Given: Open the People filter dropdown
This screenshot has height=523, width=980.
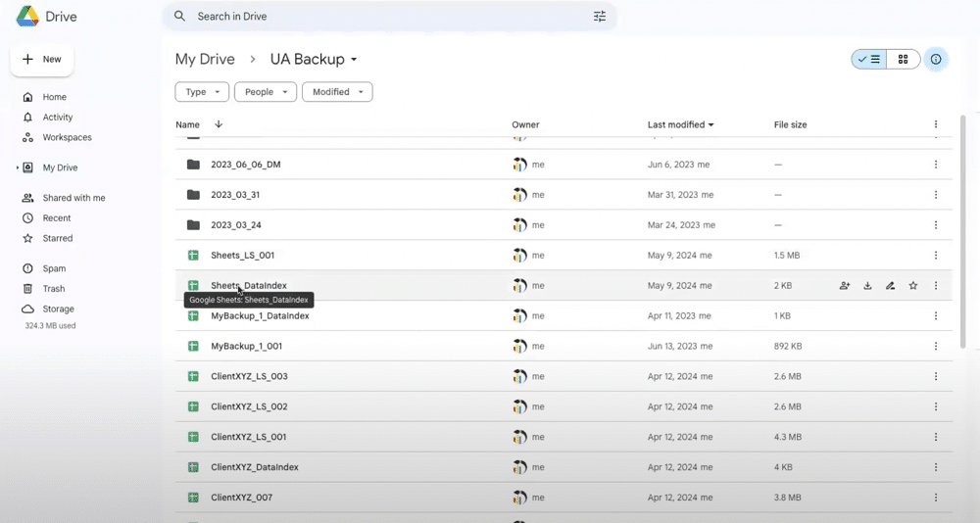Looking at the screenshot, I should pos(266,92).
